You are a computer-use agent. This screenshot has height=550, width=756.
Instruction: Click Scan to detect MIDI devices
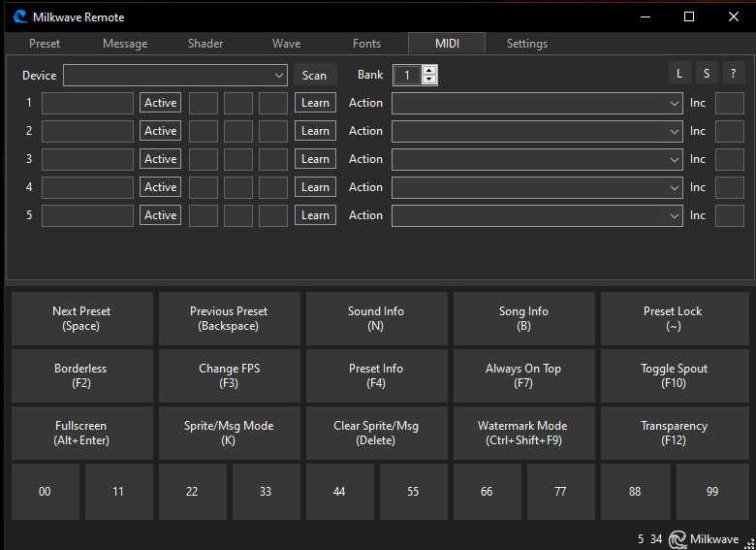pos(314,76)
